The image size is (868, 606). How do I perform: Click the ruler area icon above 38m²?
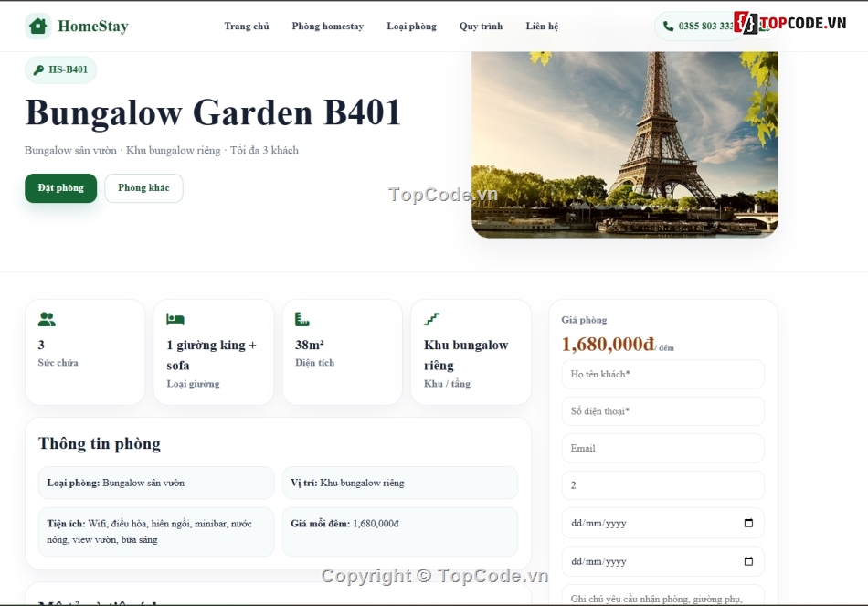302,319
